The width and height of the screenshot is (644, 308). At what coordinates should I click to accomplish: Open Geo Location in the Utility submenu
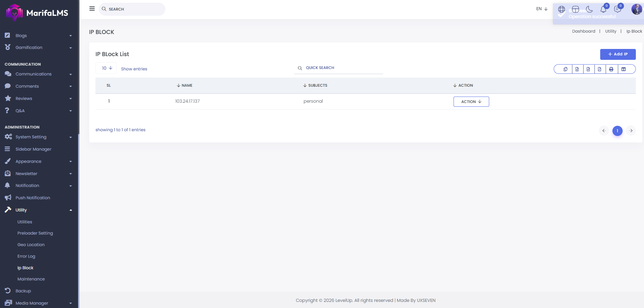pyautogui.click(x=31, y=245)
